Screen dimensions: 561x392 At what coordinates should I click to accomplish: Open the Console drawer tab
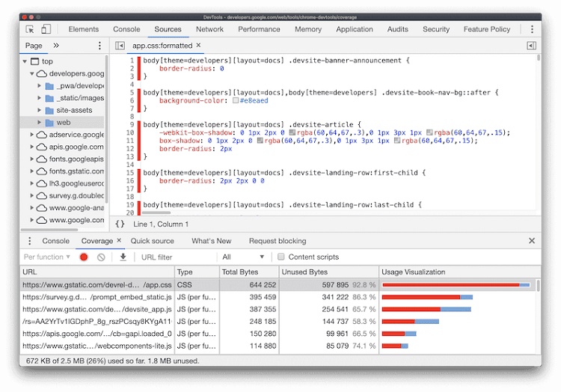coord(55,241)
